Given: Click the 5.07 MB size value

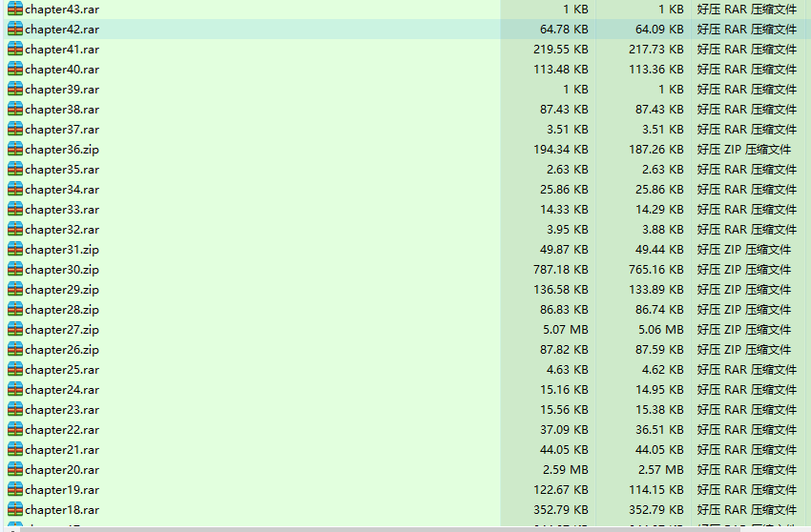Looking at the screenshot, I should pos(566,329).
